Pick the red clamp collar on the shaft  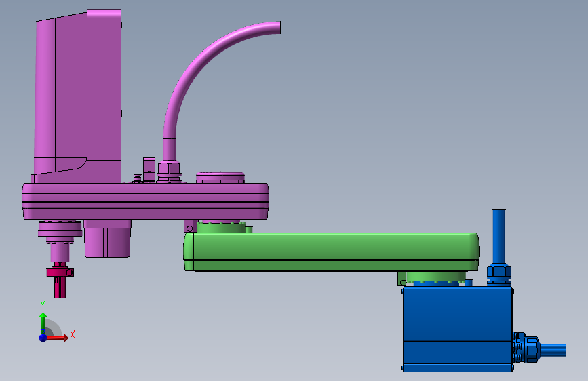click(x=60, y=272)
